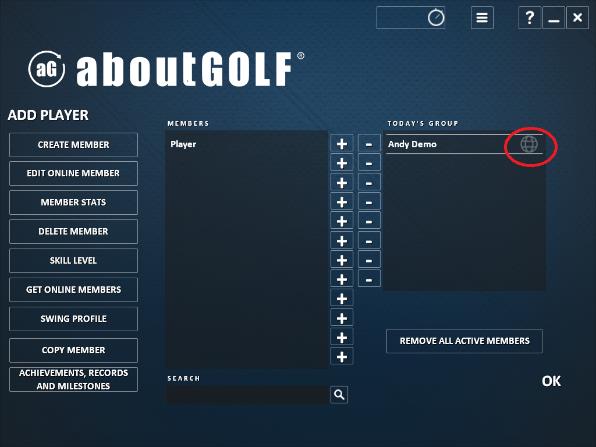Open Member Stats
This screenshot has width=596, height=447.
coord(73,202)
